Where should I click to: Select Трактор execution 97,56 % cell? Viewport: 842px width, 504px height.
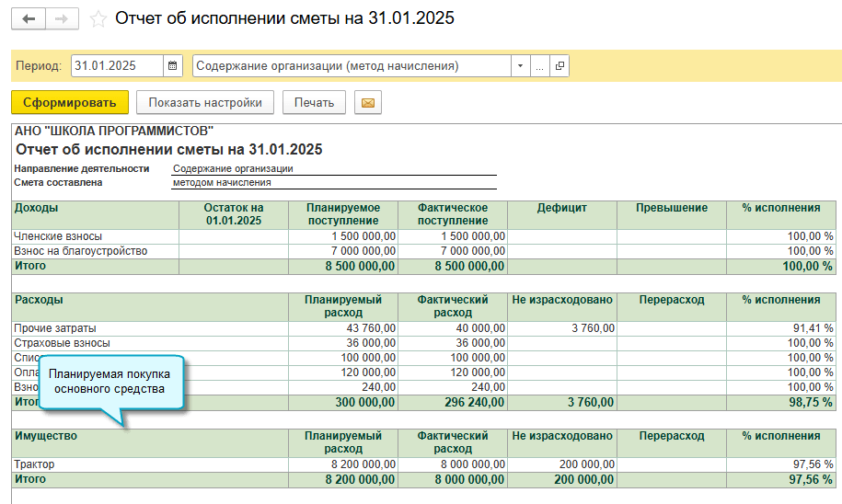click(x=781, y=464)
